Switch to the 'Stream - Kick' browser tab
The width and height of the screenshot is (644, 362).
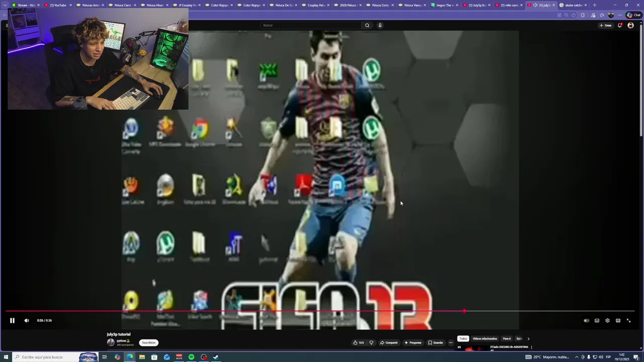click(x=25, y=5)
